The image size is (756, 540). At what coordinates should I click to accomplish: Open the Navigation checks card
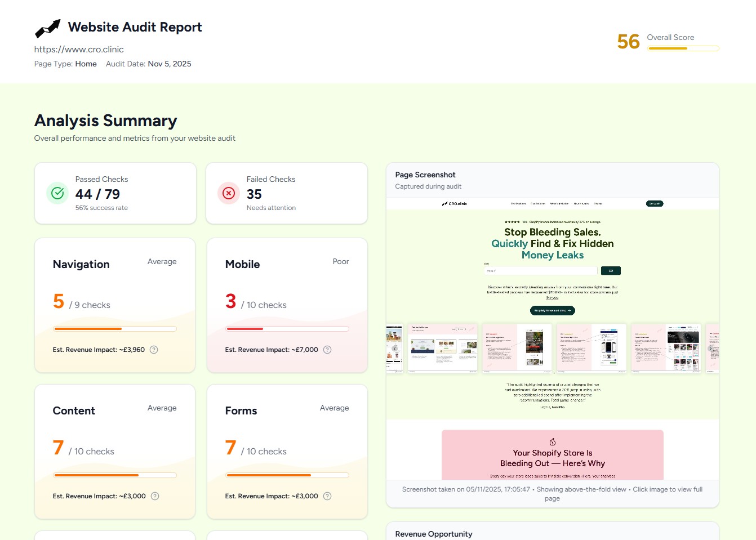(x=115, y=305)
